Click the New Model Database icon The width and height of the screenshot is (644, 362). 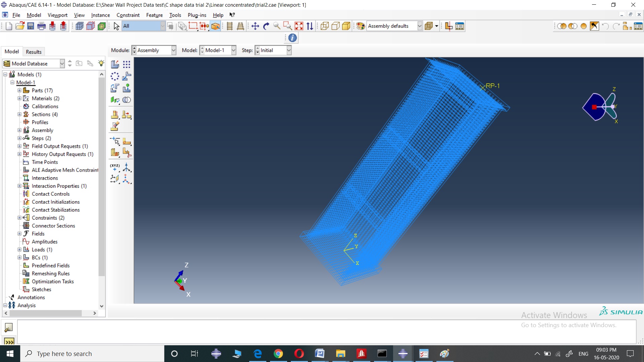9,26
